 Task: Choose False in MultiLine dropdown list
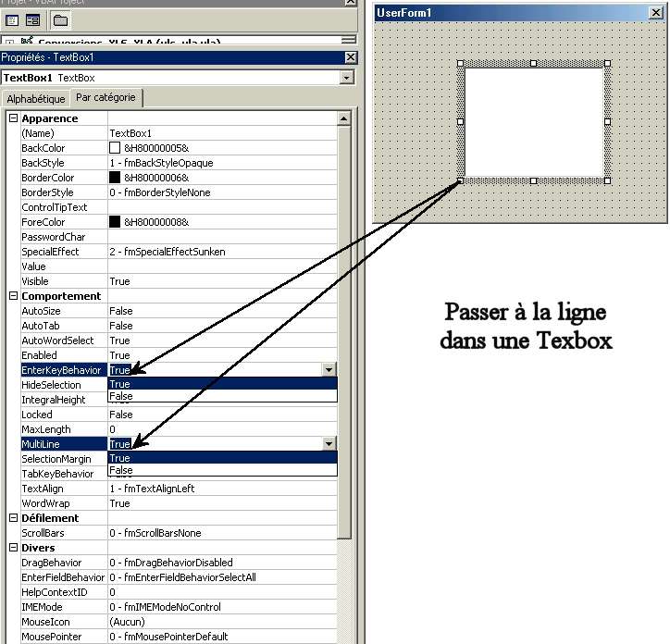pos(222,470)
